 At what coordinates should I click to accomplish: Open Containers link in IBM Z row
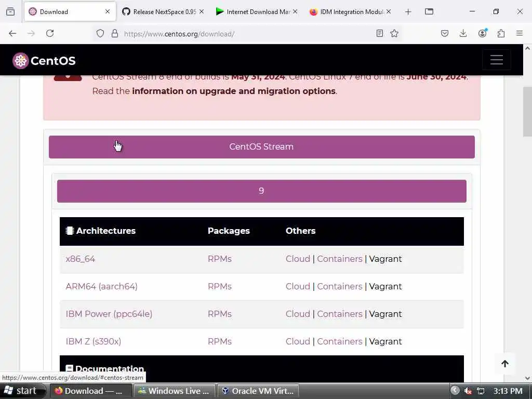click(x=340, y=341)
